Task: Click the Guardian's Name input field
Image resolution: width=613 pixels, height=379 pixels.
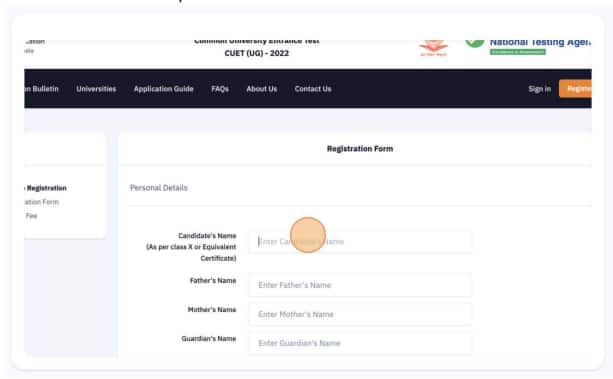Action: click(x=360, y=343)
